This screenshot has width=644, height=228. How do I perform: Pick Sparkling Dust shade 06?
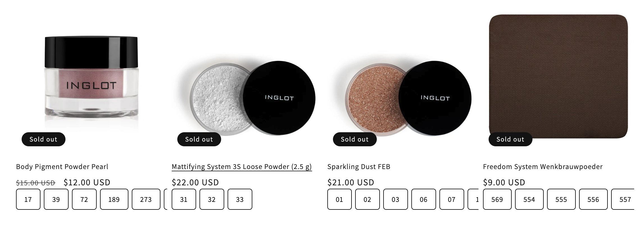click(x=423, y=199)
